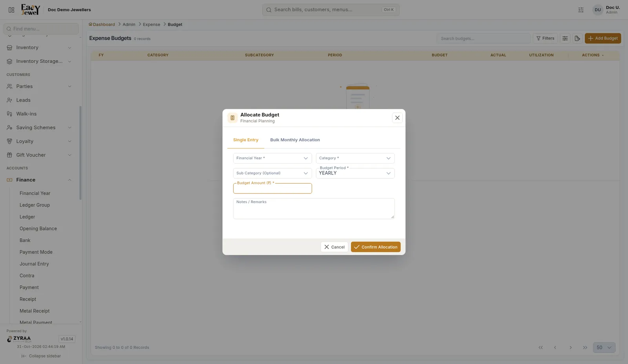
Task: Switch to Bulk Monthly Allocation tab
Action: coord(295,140)
